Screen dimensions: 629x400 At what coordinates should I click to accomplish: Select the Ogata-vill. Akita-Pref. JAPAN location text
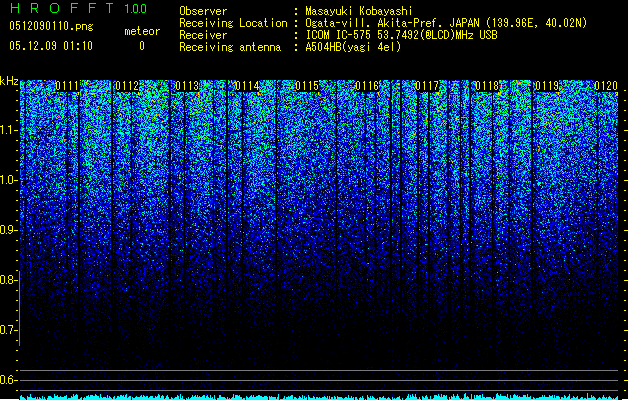click(446, 23)
